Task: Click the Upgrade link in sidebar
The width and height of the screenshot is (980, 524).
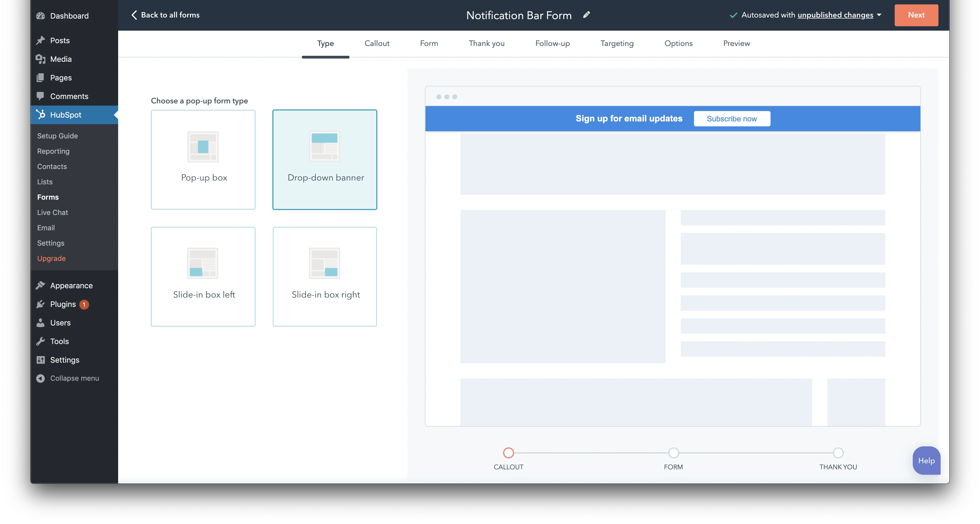Action: click(x=51, y=258)
